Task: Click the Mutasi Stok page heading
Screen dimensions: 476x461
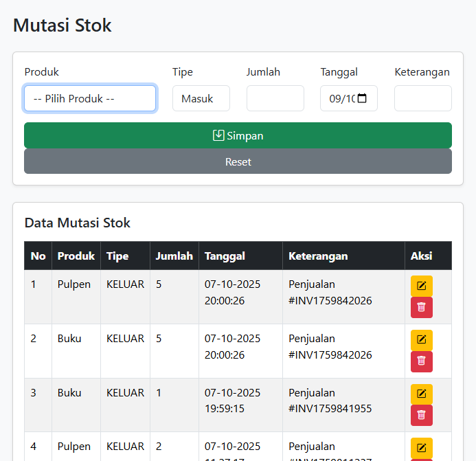Action: point(63,25)
